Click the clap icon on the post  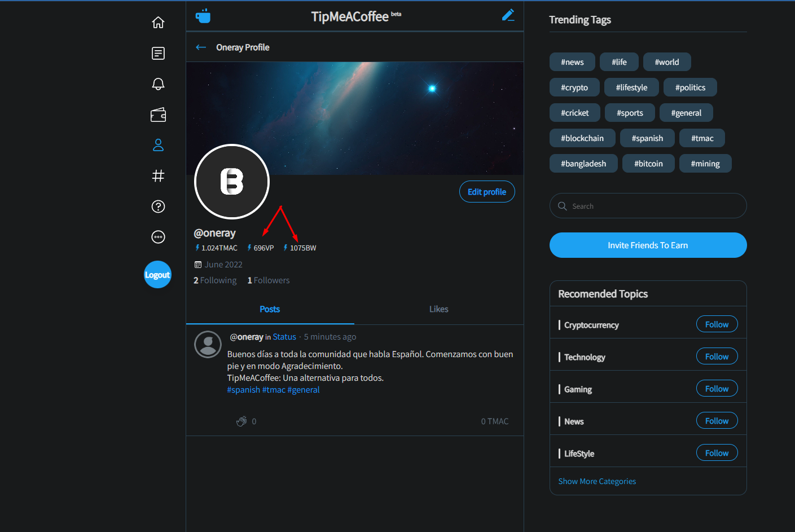coord(241,421)
